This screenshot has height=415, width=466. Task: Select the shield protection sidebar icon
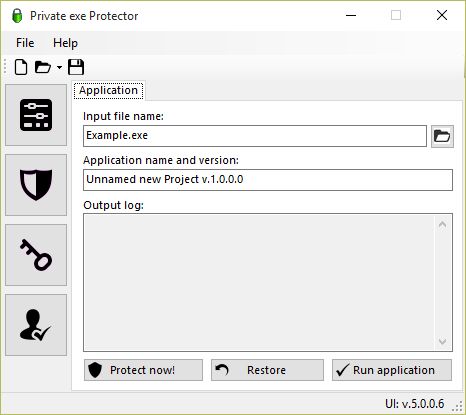point(36,185)
